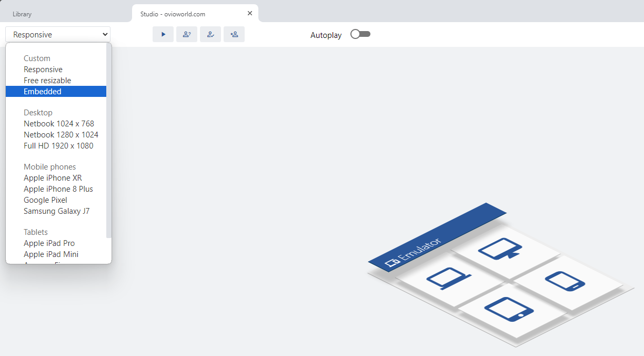Switch to the Library tab
The image size is (644, 356).
point(22,14)
